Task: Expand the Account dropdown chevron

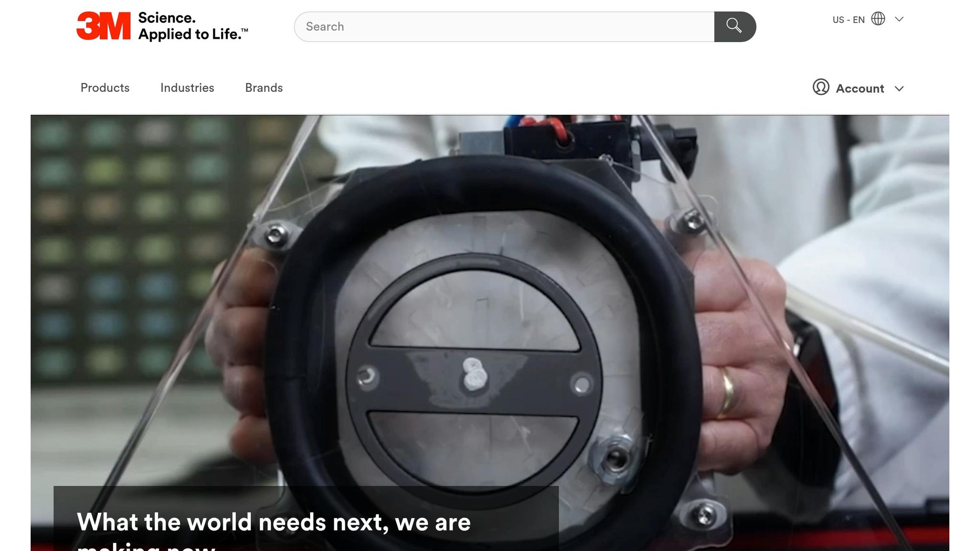Action: tap(899, 88)
